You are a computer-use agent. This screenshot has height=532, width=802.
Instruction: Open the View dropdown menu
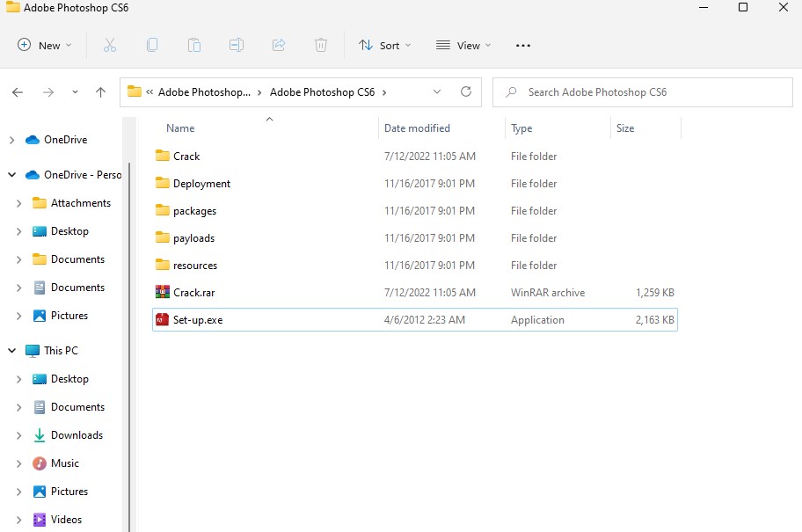coord(463,45)
